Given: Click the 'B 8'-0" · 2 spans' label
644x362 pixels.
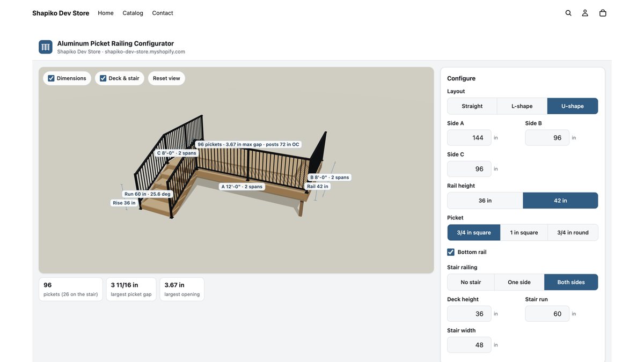Looking at the screenshot, I should (330, 178).
